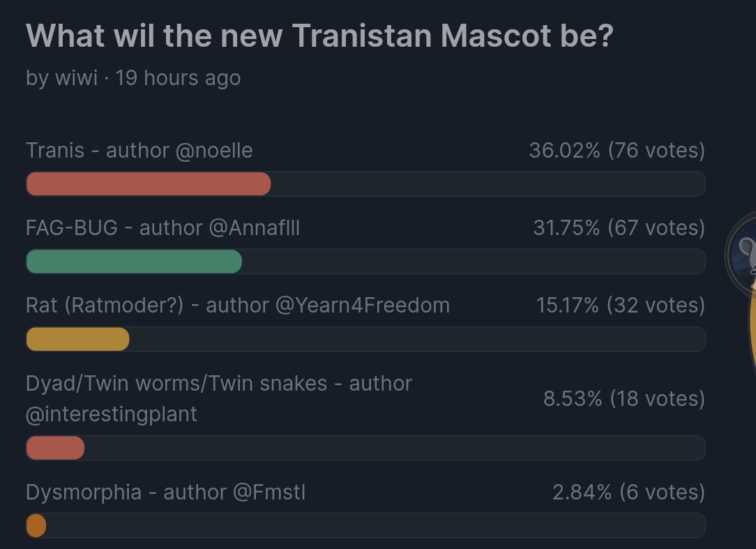This screenshot has height=549, width=756.
Task: Click the yellow filled progress bar
Action: point(77,339)
